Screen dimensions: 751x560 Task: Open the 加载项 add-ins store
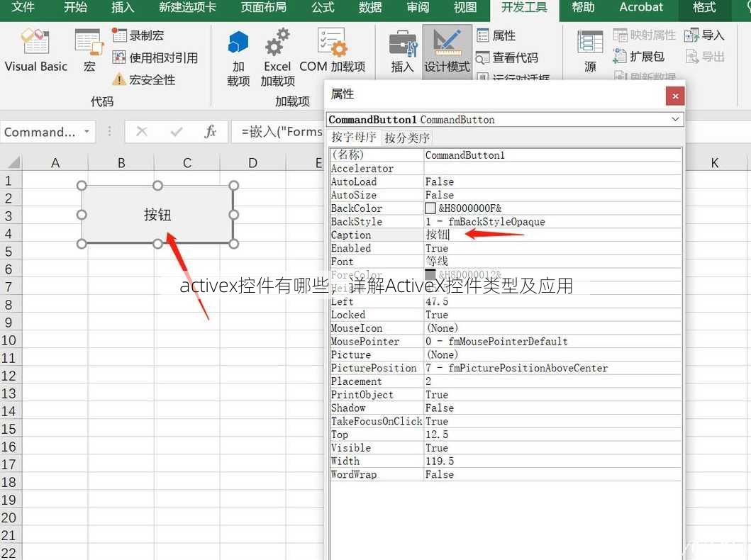[x=238, y=58]
